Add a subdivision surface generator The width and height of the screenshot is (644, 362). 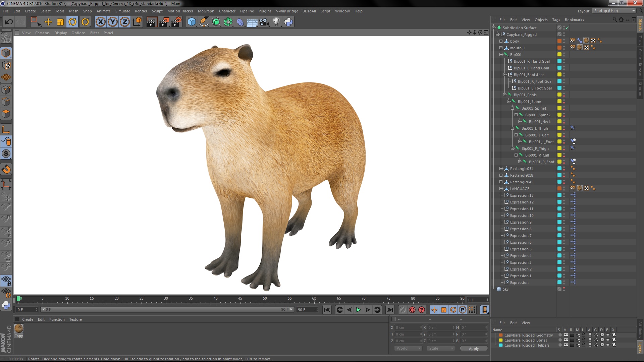click(x=216, y=22)
